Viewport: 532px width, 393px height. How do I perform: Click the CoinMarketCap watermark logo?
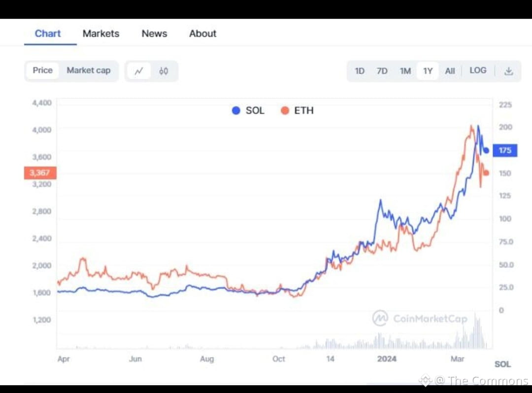point(380,318)
